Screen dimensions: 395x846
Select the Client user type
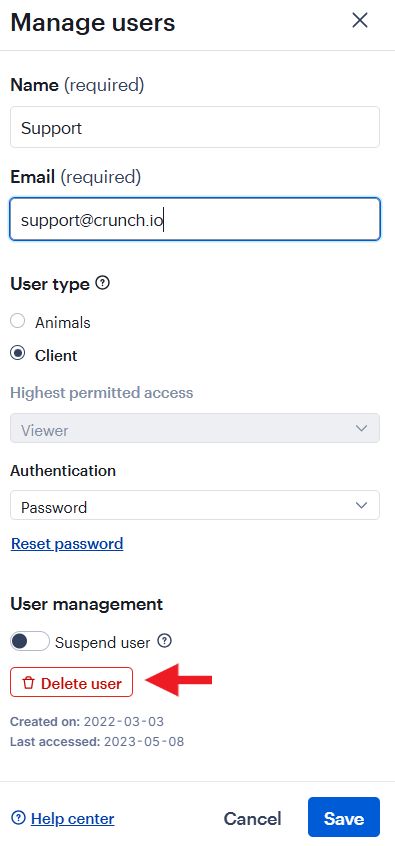pos(18,354)
